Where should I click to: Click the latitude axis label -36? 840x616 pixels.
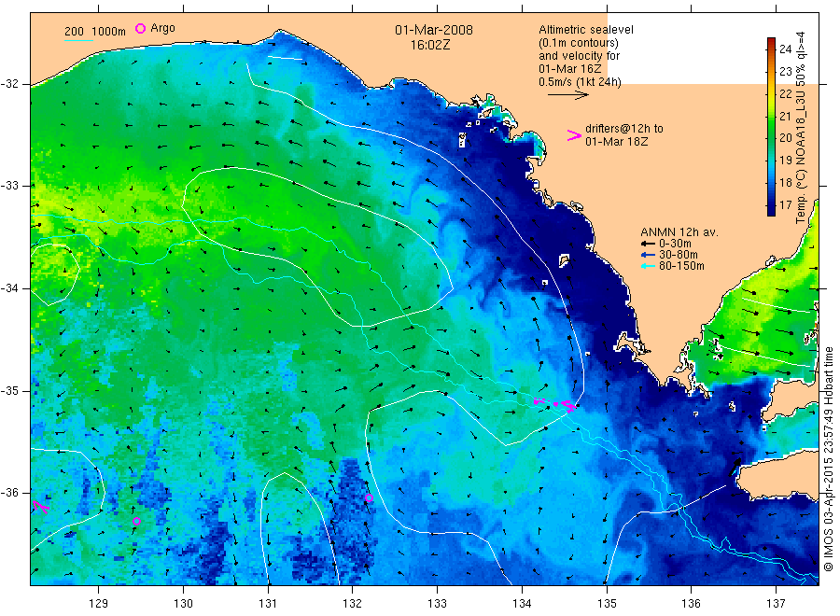point(9,493)
